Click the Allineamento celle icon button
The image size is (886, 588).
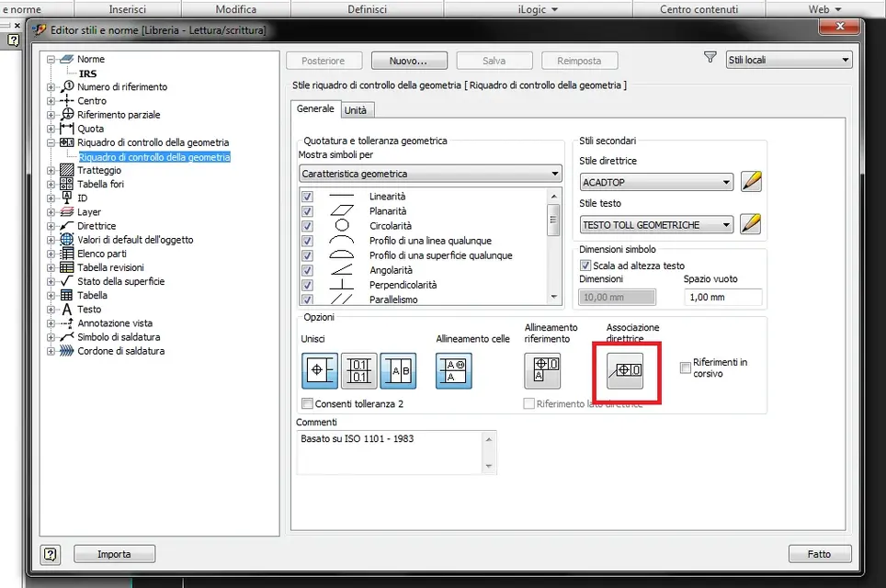454,370
